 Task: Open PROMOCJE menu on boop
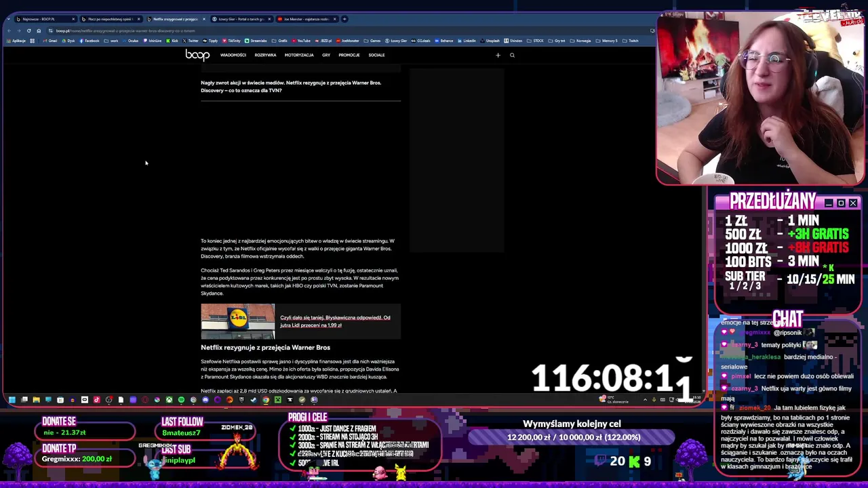[349, 55]
